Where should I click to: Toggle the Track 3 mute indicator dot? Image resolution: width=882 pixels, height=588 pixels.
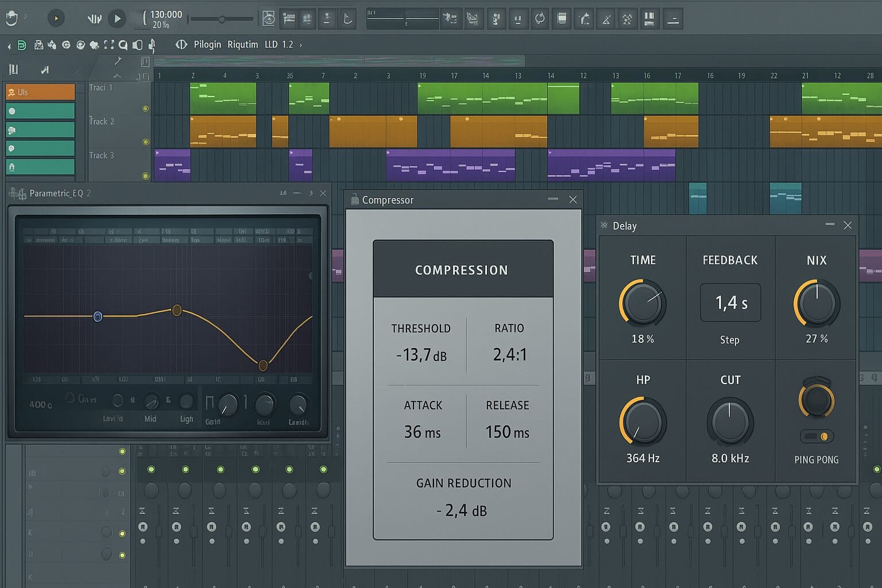[x=145, y=176]
